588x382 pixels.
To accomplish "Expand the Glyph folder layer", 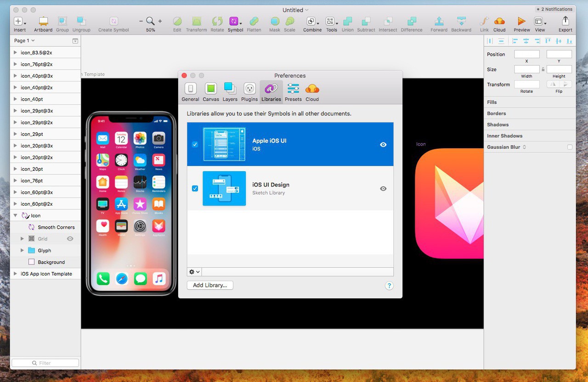I will pyautogui.click(x=22, y=251).
